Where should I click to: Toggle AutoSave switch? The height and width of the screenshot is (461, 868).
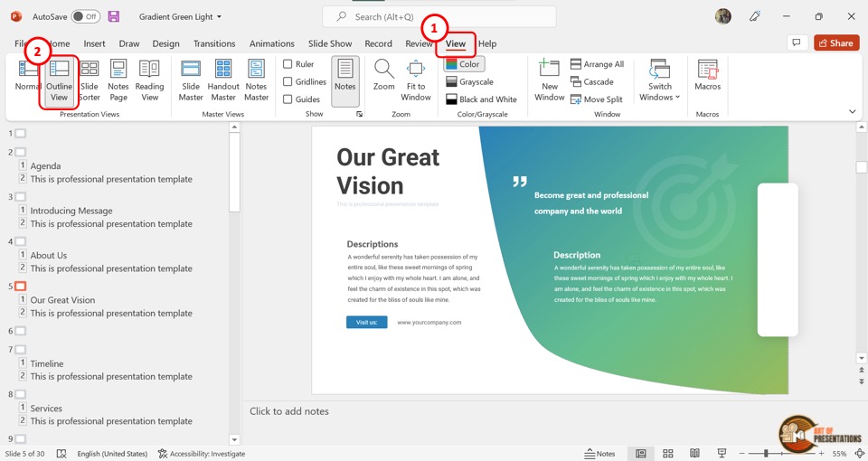point(85,16)
